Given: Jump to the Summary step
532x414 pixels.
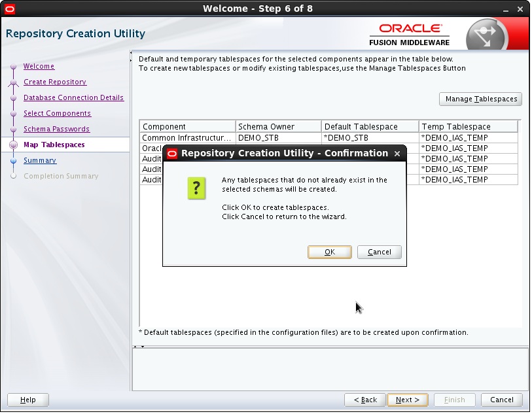Looking at the screenshot, I should point(40,161).
